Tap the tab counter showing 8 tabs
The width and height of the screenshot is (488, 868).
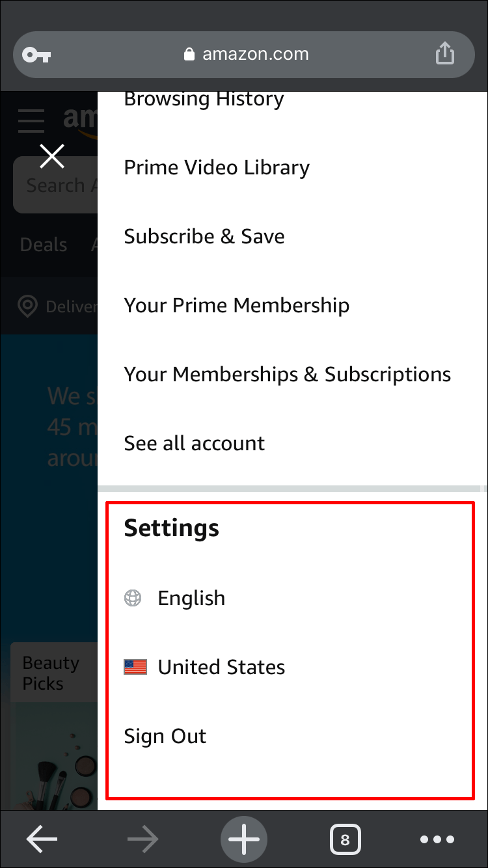click(346, 839)
